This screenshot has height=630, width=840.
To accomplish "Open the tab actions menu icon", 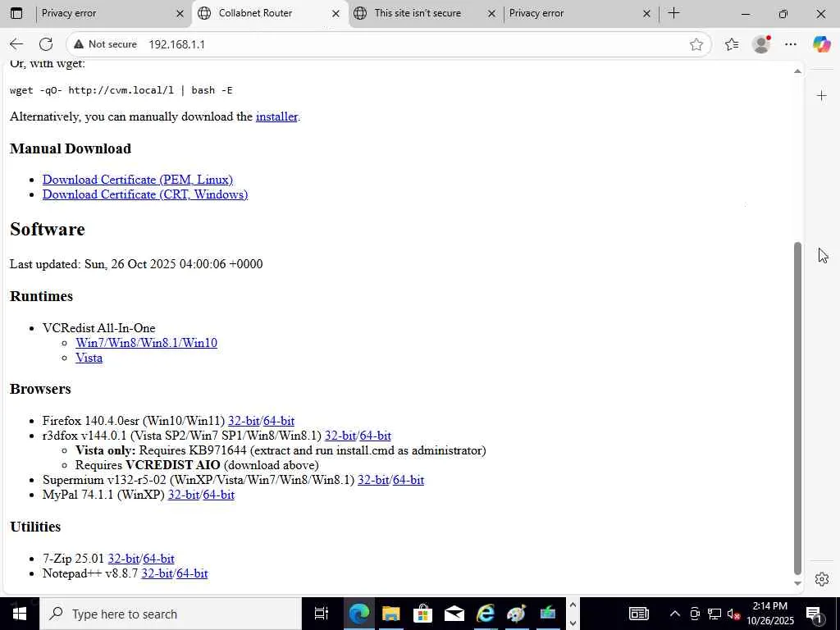I will [16, 13].
